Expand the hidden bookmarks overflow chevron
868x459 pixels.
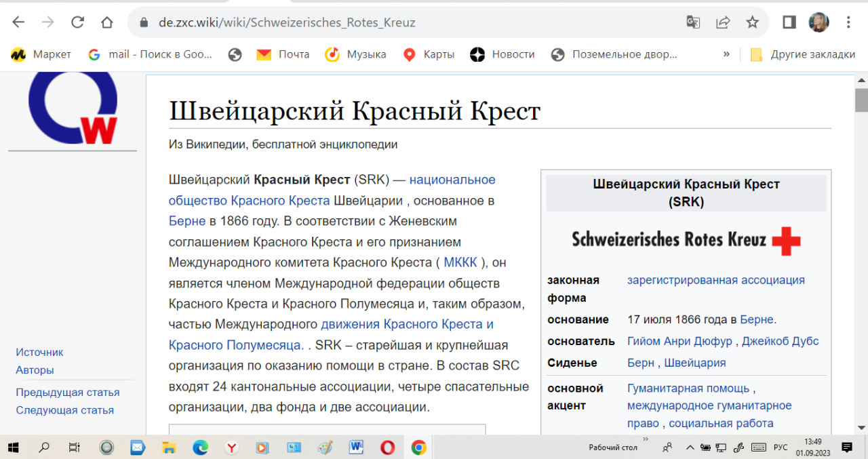coord(726,54)
